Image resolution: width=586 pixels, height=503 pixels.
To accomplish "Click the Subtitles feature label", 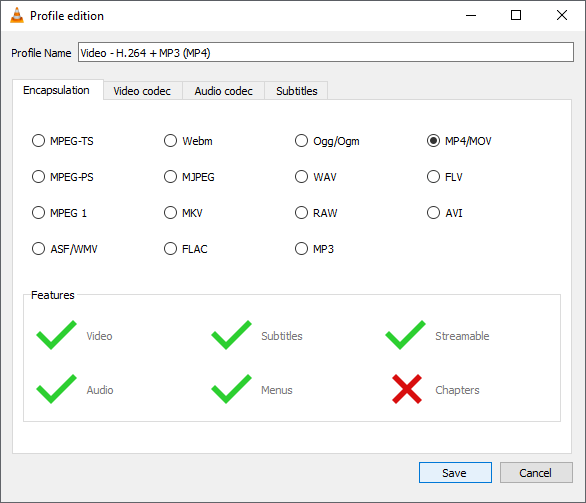I will (282, 336).
